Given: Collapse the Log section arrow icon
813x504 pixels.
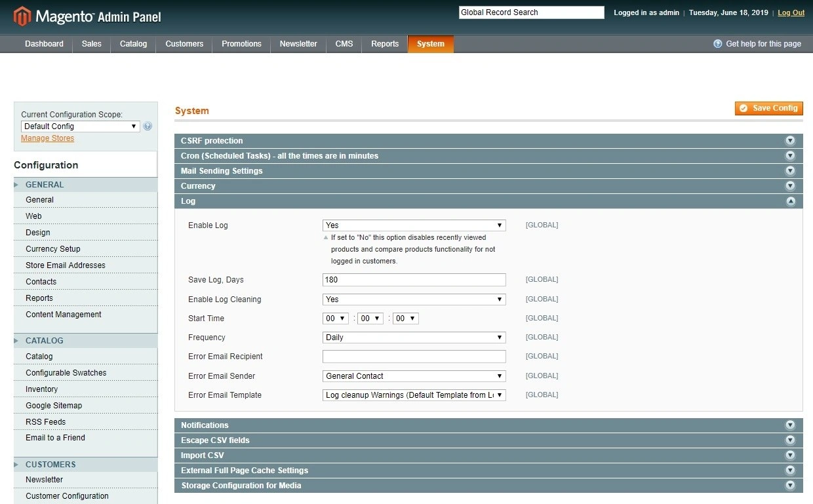Looking at the screenshot, I should (790, 201).
